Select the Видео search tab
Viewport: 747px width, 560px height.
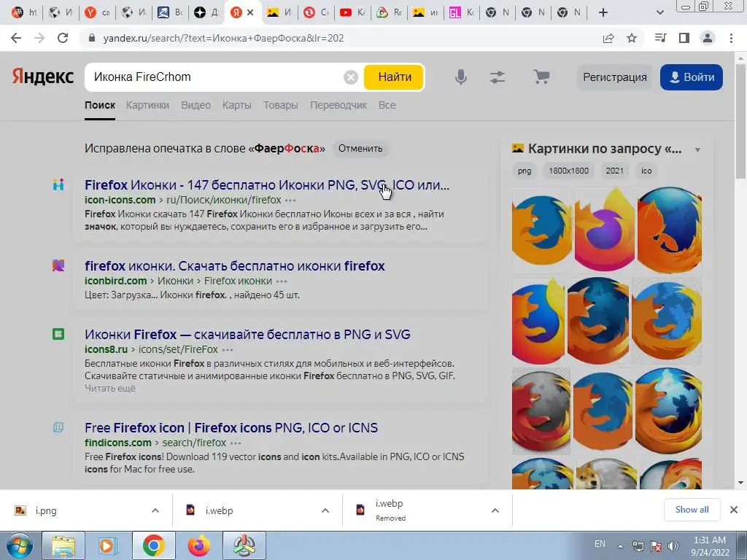point(196,105)
